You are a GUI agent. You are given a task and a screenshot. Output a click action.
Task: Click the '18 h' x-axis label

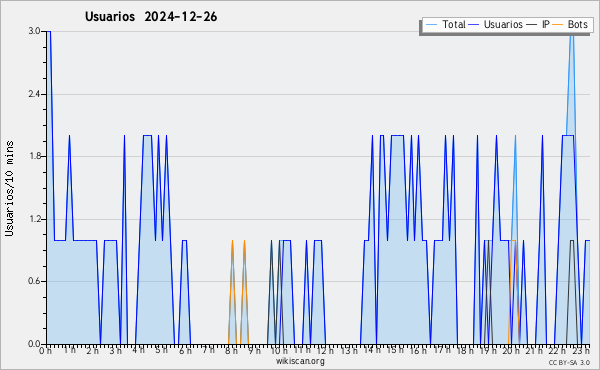pyautogui.click(x=465, y=350)
